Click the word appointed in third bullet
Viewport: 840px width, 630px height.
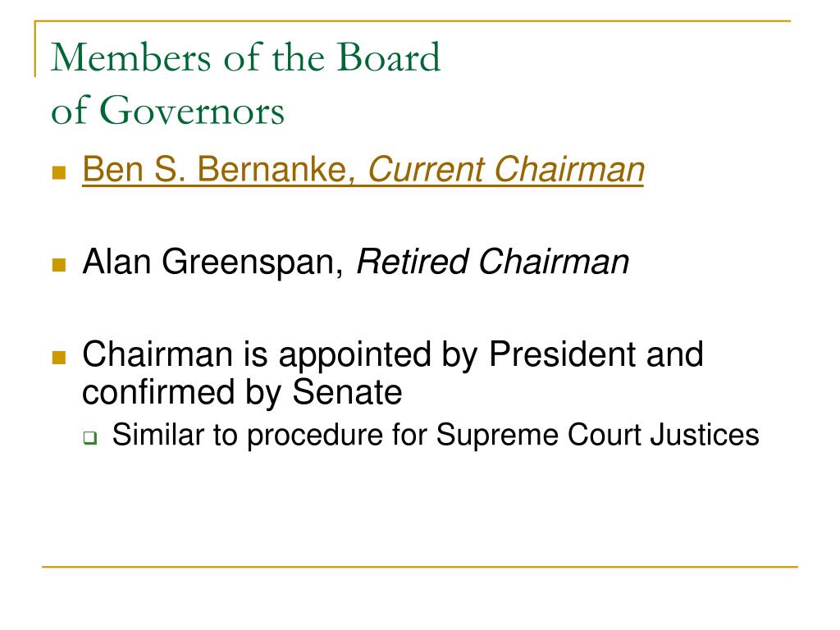click(354, 356)
